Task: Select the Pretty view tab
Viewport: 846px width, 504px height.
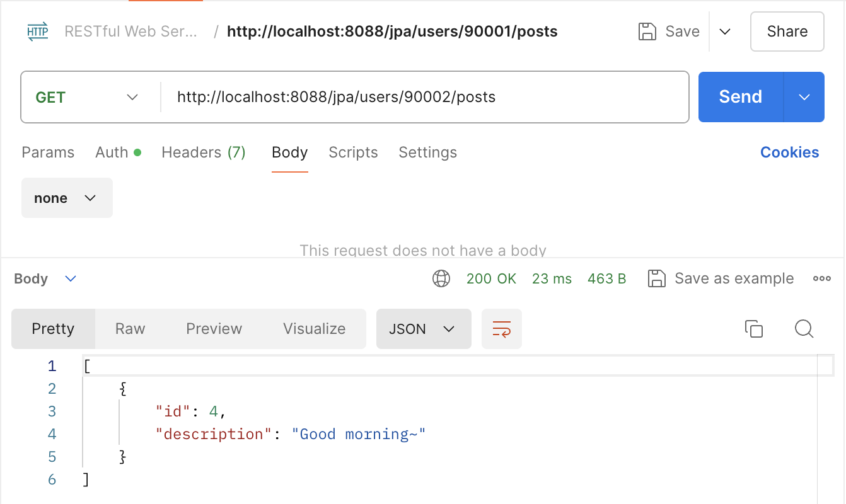Action: tap(53, 329)
